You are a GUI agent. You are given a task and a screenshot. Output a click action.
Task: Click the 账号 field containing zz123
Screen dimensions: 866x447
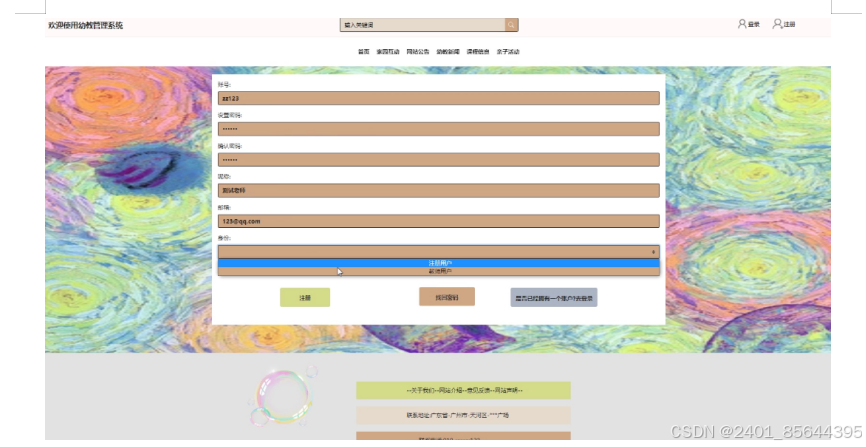click(439, 98)
